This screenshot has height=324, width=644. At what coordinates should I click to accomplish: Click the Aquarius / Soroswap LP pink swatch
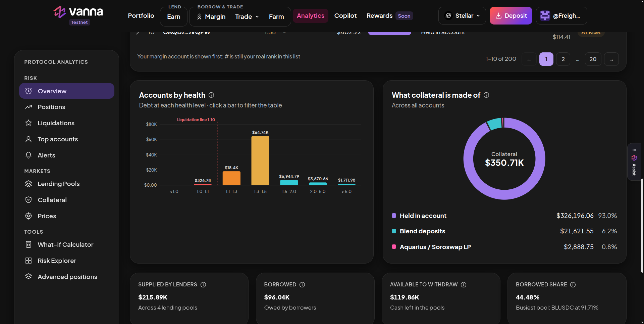pyautogui.click(x=394, y=247)
